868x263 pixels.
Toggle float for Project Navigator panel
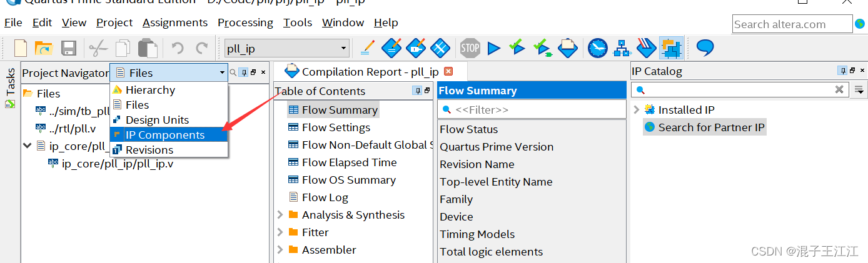pos(253,72)
